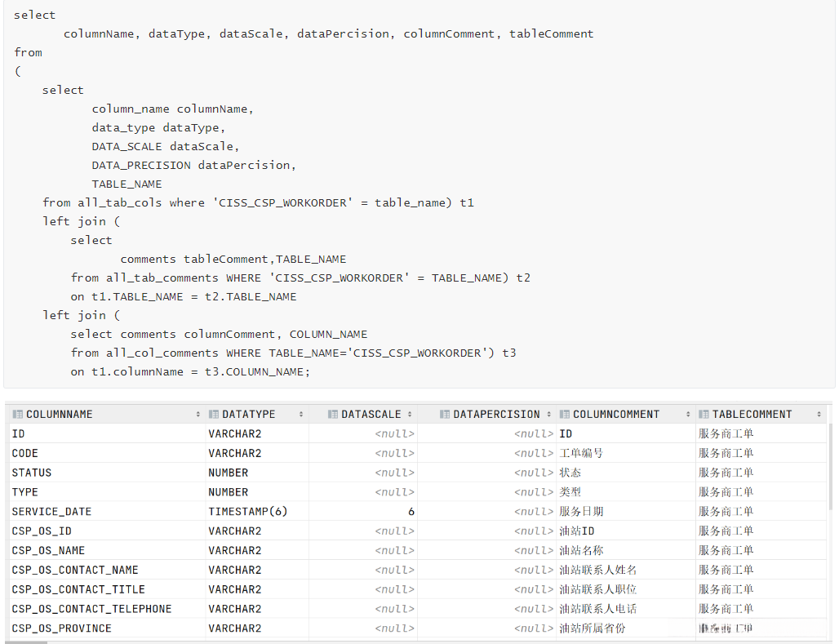Select the COLUMNCOMMENT header label

(x=616, y=415)
